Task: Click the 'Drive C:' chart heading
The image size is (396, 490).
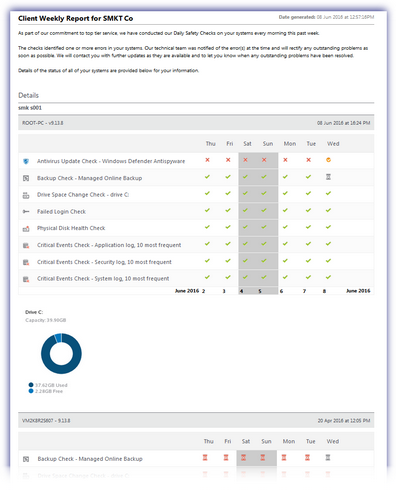Action: point(34,312)
